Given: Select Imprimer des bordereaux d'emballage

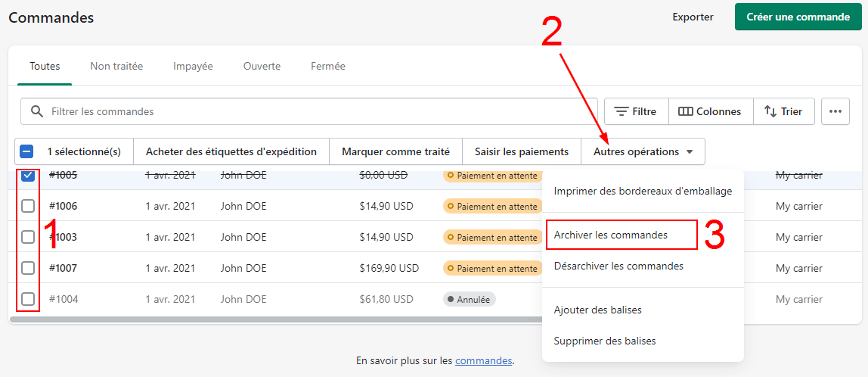Looking at the screenshot, I should pyautogui.click(x=643, y=191).
